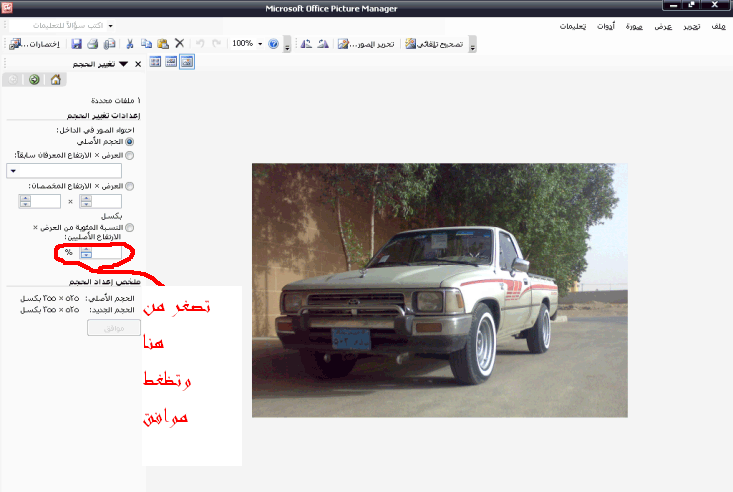The image size is (733, 492).
Task: Switch to Filmstrip view icon
Action: (171, 62)
